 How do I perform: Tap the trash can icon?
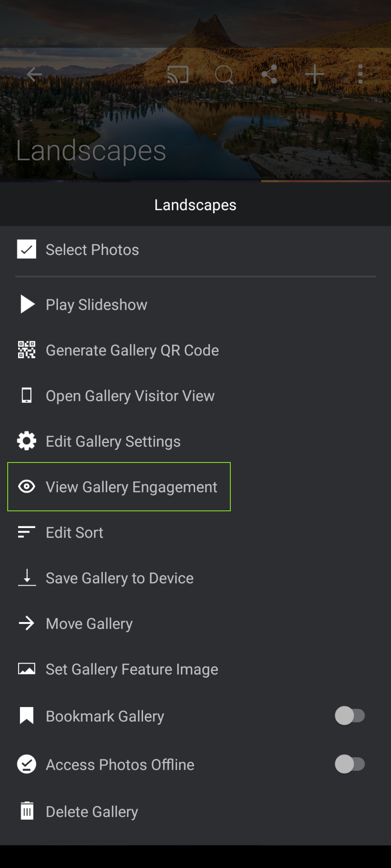click(x=27, y=811)
